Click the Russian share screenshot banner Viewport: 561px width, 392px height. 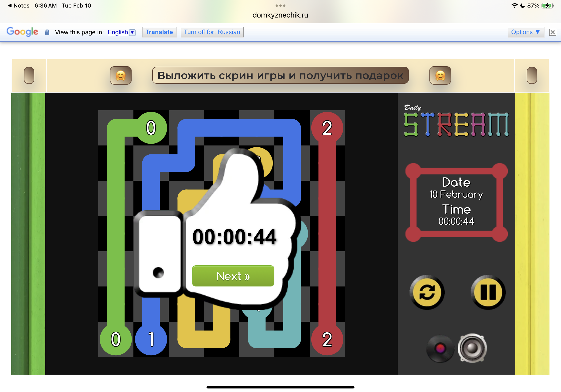(x=280, y=75)
